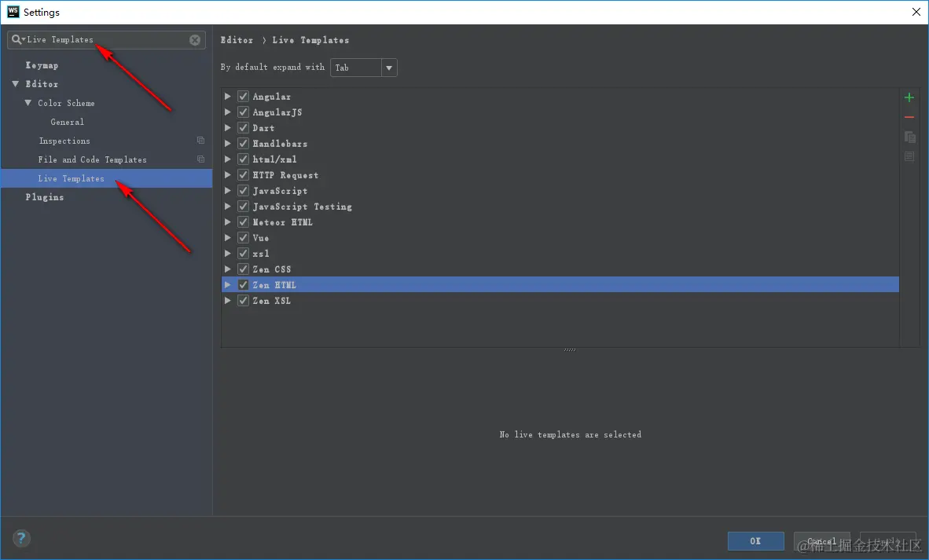Click the duplicate template copy icon
The height and width of the screenshot is (560, 929).
(x=909, y=137)
